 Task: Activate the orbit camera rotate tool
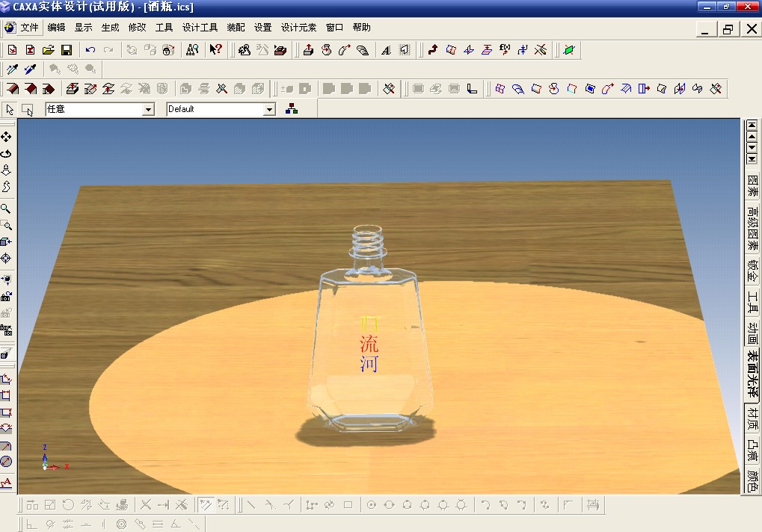point(6,154)
